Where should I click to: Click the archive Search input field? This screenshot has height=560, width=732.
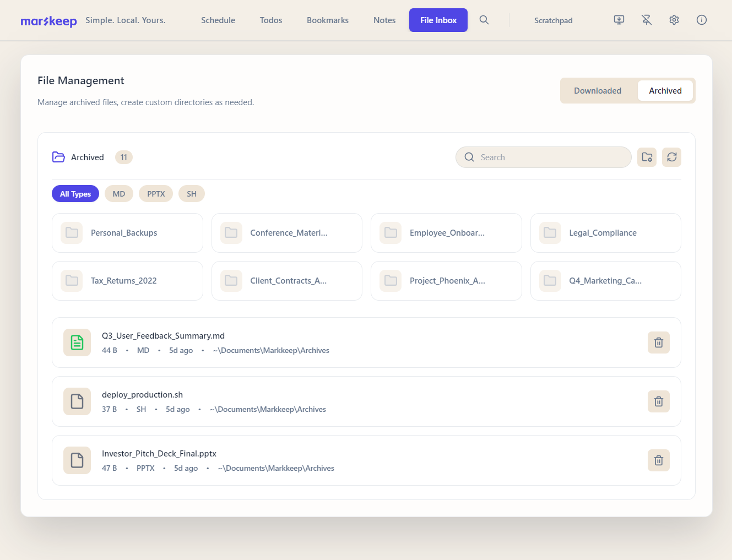point(544,157)
